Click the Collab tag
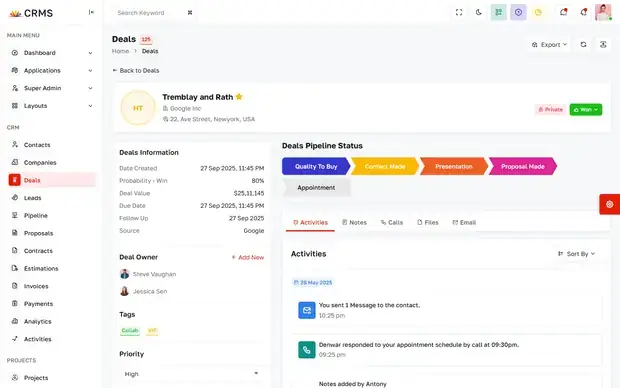 click(130, 331)
